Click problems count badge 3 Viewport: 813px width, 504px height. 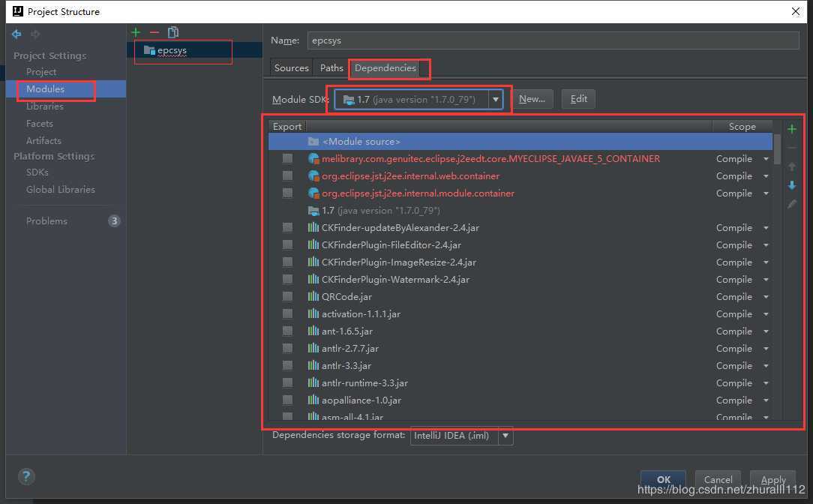[114, 221]
